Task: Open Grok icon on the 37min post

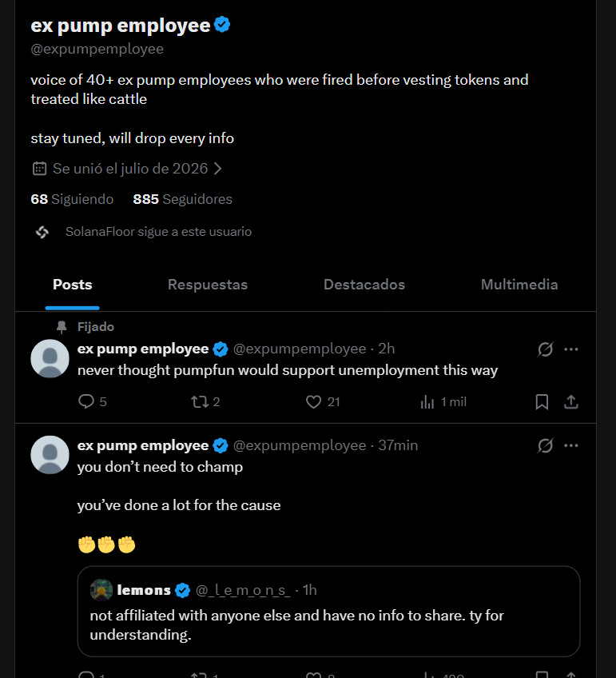Action: click(545, 445)
